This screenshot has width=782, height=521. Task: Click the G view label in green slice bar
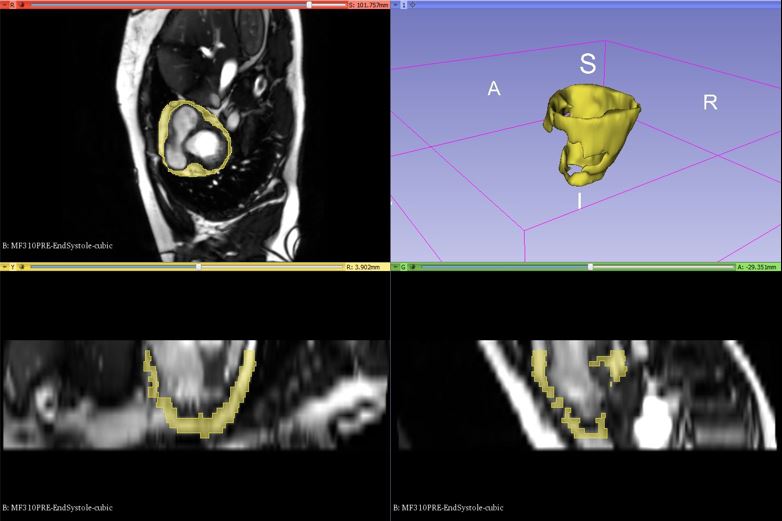(x=404, y=267)
